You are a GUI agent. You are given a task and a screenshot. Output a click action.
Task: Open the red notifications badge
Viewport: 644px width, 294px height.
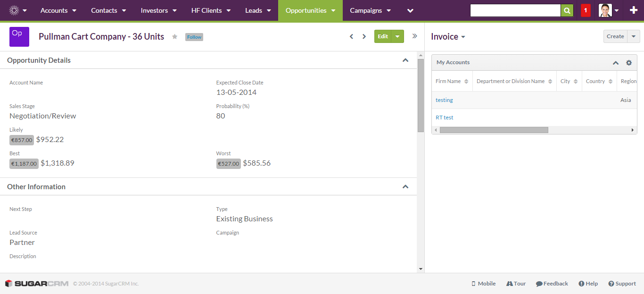click(x=586, y=10)
